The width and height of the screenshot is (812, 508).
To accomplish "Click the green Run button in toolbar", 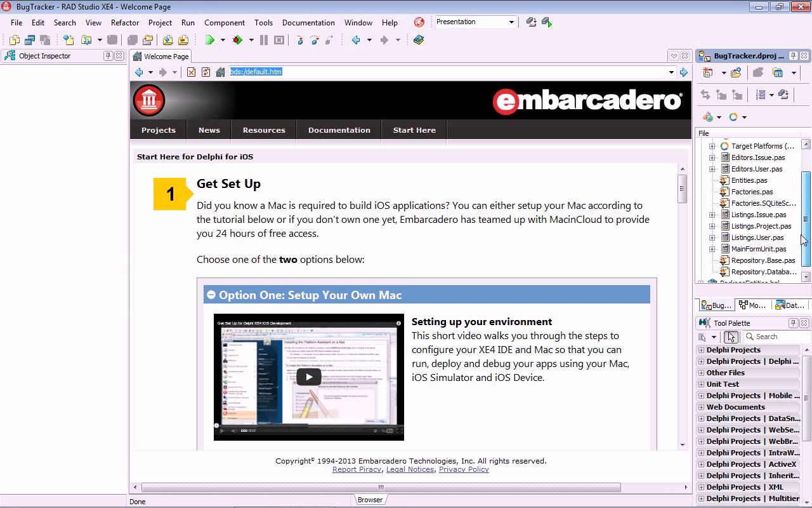I will click(210, 40).
